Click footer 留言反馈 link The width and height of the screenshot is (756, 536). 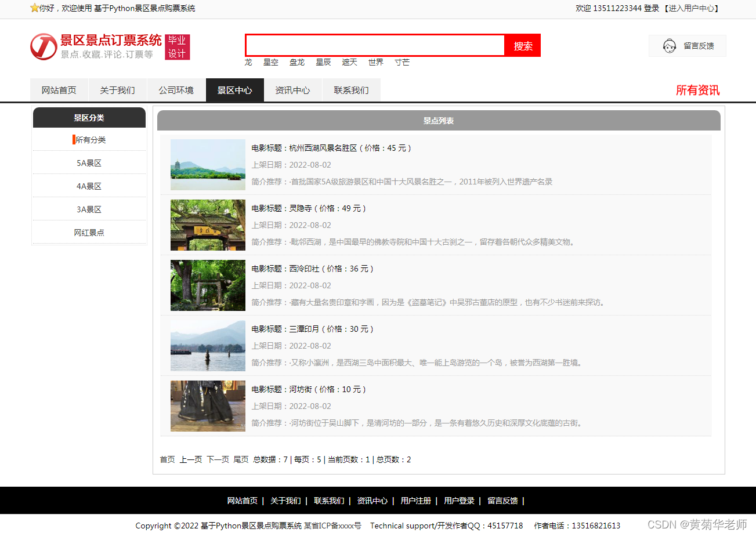tap(502, 501)
